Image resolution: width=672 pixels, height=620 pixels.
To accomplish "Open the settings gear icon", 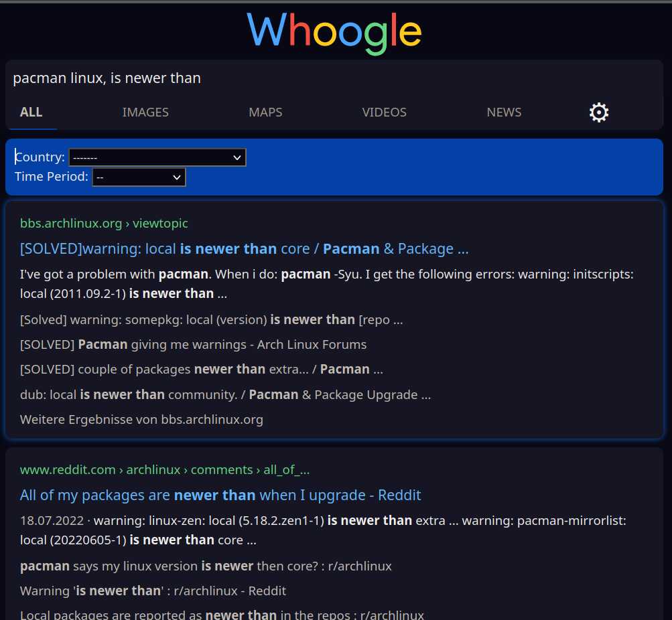I will [599, 112].
